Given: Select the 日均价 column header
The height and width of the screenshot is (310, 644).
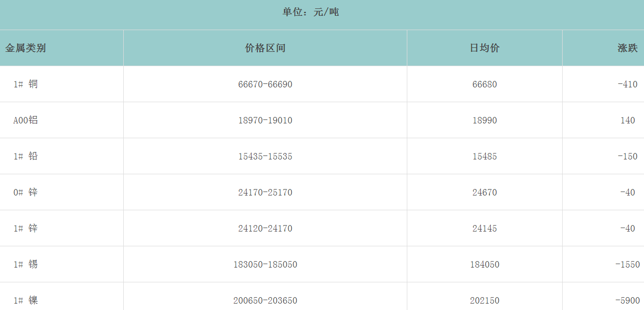Looking at the screenshot, I should point(484,48).
